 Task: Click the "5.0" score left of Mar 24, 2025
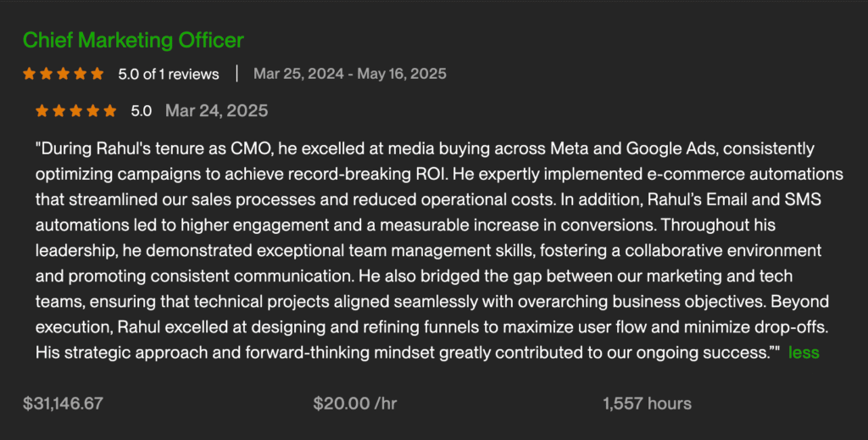[x=141, y=111]
